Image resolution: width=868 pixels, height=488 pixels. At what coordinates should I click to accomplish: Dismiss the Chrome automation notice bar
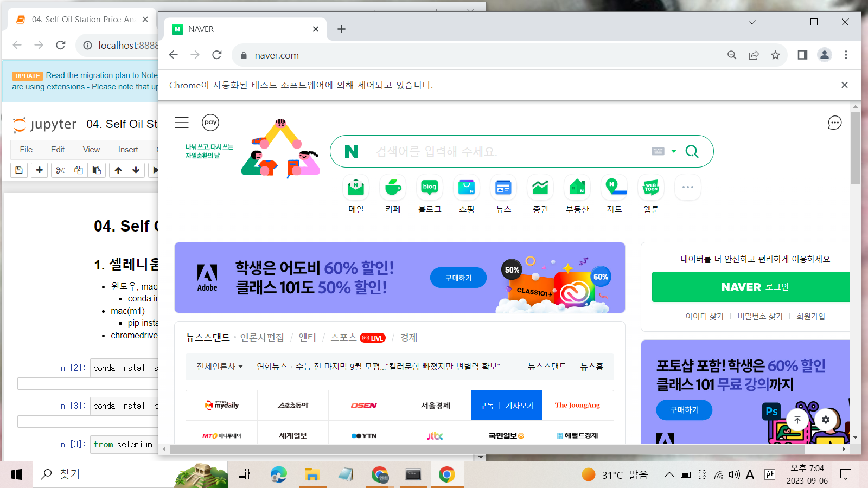(x=845, y=85)
